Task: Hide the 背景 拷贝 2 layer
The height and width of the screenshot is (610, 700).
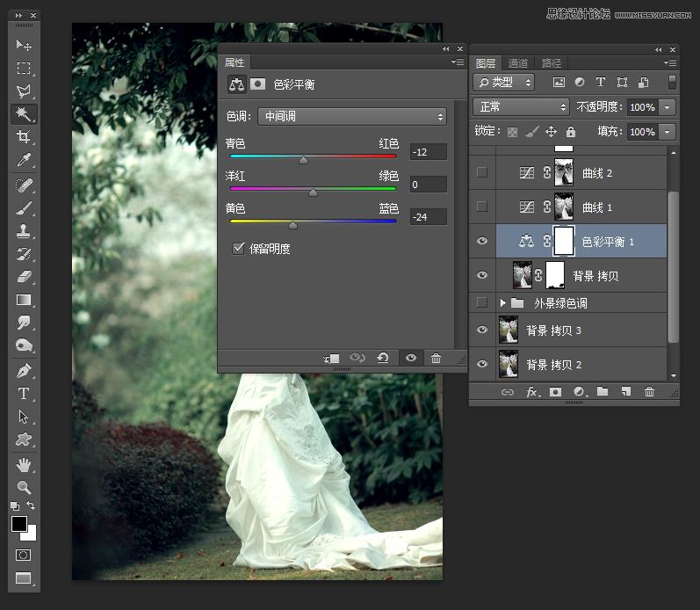Action: click(x=482, y=364)
